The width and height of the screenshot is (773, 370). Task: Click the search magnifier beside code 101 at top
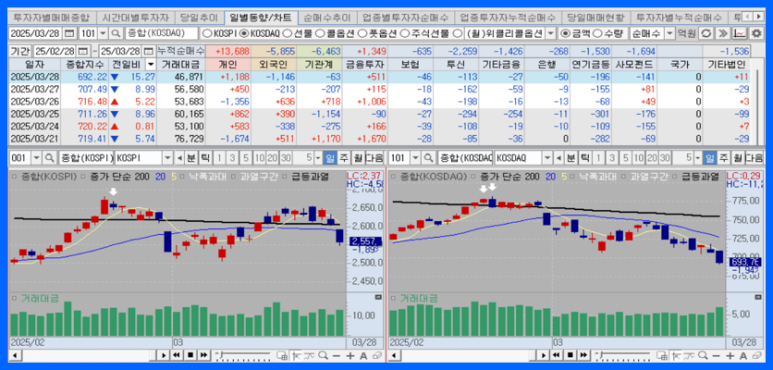115,34
